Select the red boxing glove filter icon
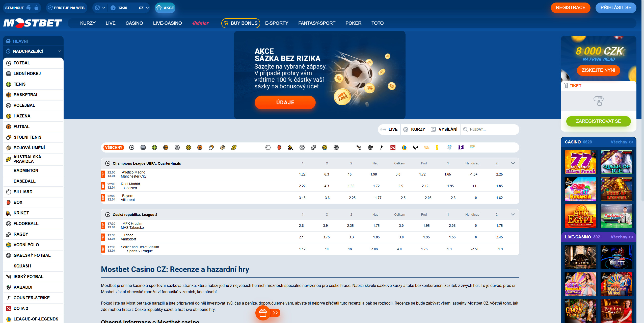The image size is (644, 323). click(x=279, y=147)
